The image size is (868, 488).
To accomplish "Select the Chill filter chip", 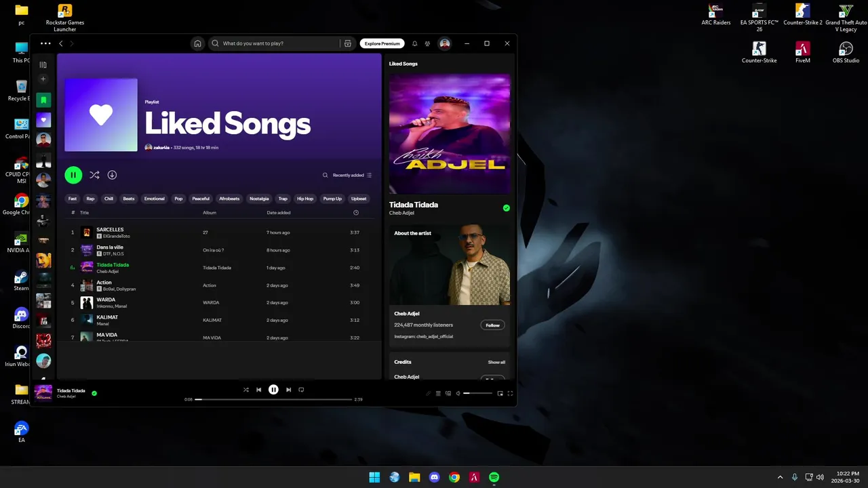I will click(108, 199).
